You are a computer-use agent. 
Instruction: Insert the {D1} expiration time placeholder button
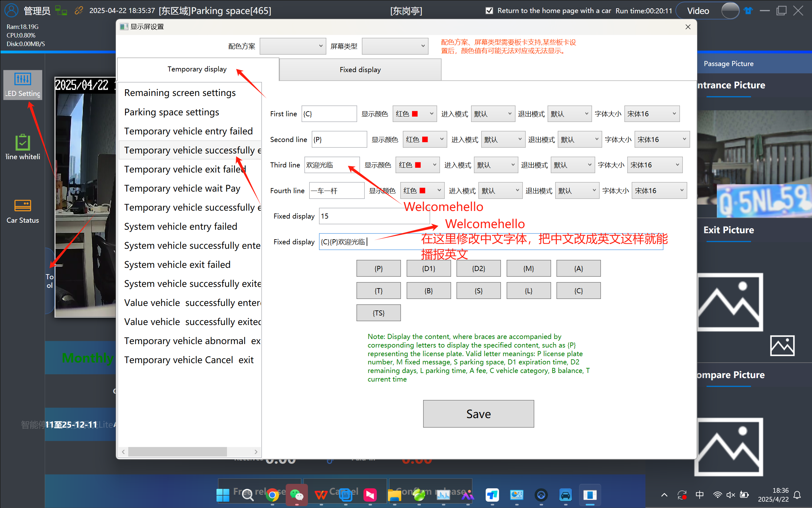pos(428,268)
